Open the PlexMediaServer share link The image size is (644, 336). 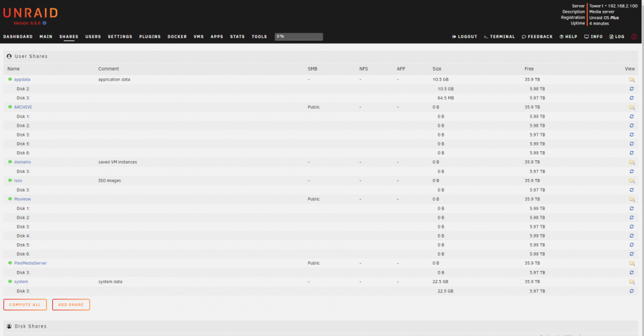point(30,263)
